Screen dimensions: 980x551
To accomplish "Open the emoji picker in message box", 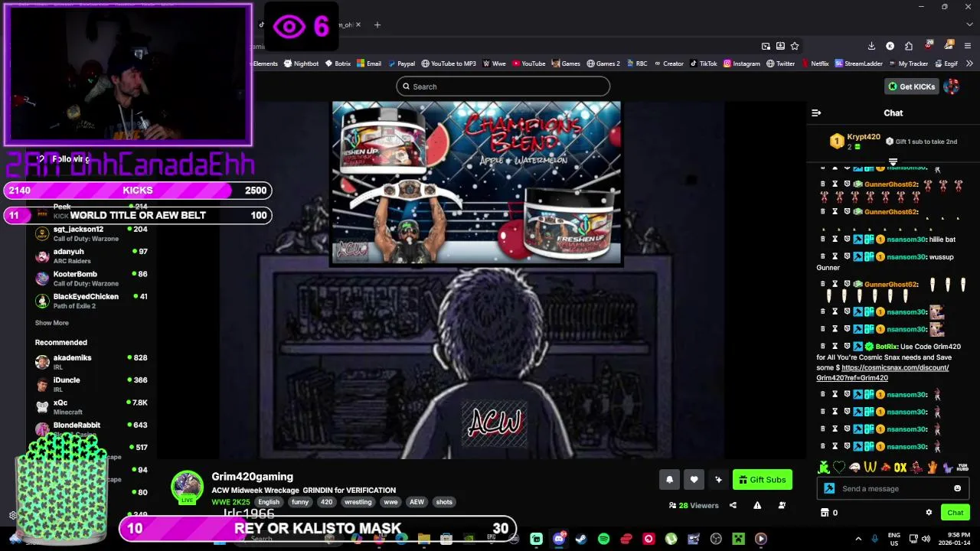I will (x=957, y=488).
